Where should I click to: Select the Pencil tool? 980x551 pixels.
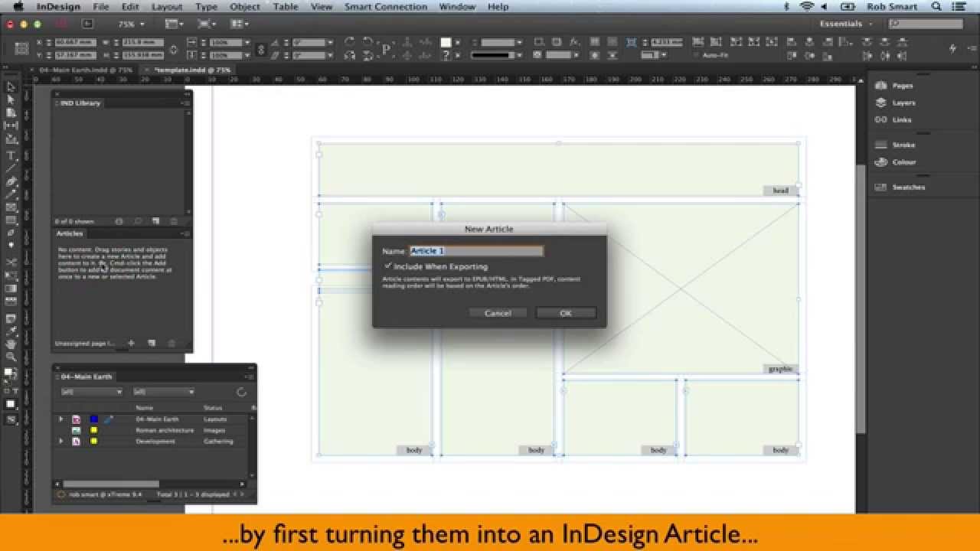(11, 194)
